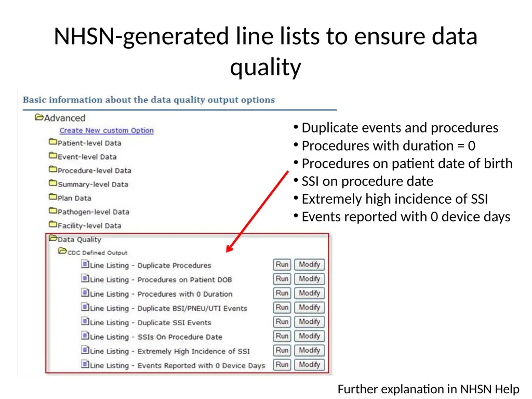Click the Procedures with 0 Duration document icon
This screenshot has width=532, height=399.
[x=85, y=292]
